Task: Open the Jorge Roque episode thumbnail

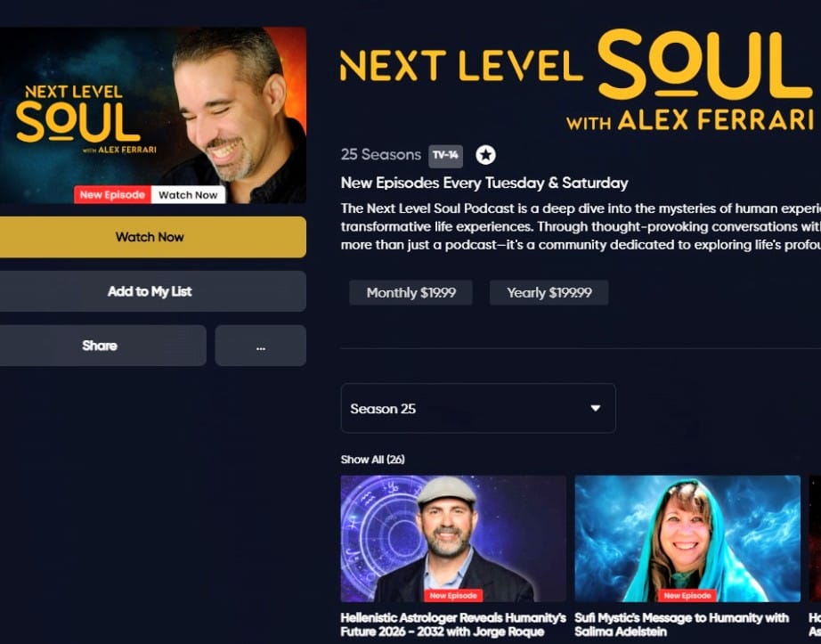Action: pos(453,539)
